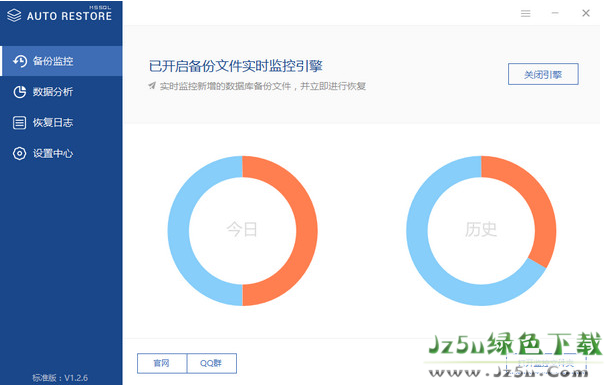
Task: Open the hamburger menu in title bar
Action: [x=525, y=14]
